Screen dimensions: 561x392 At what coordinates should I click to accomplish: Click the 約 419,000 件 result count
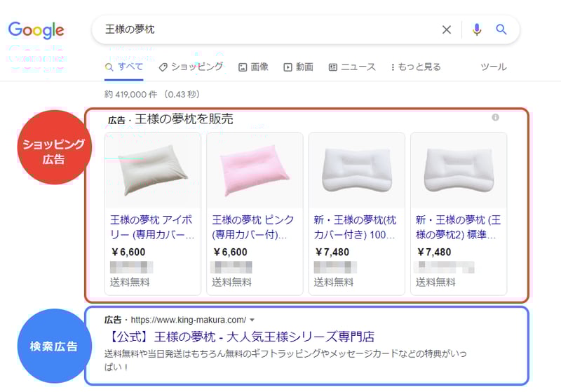tap(130, 95)
